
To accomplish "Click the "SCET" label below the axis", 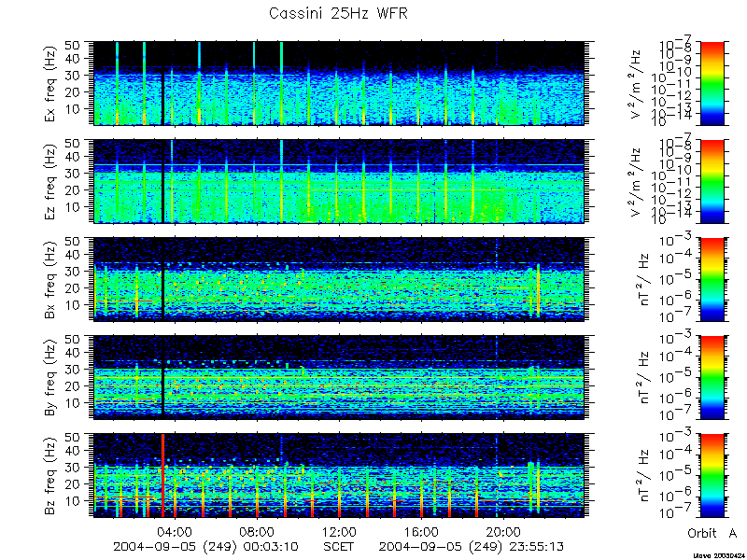I will pyautogui.click(x=339, y=546).
